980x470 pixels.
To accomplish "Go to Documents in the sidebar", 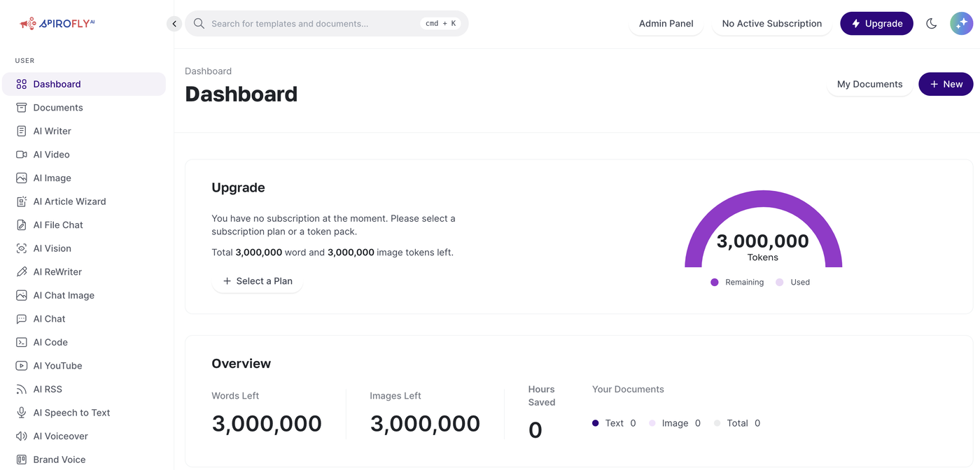I will (58, 108).
